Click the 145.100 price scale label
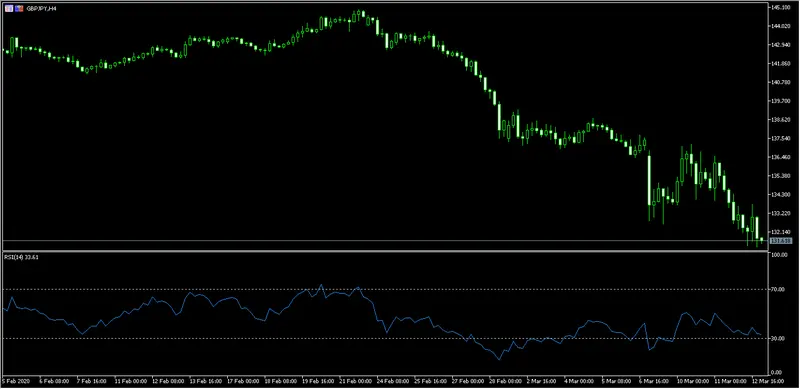The image size is (800, 389). coord(781,8)
